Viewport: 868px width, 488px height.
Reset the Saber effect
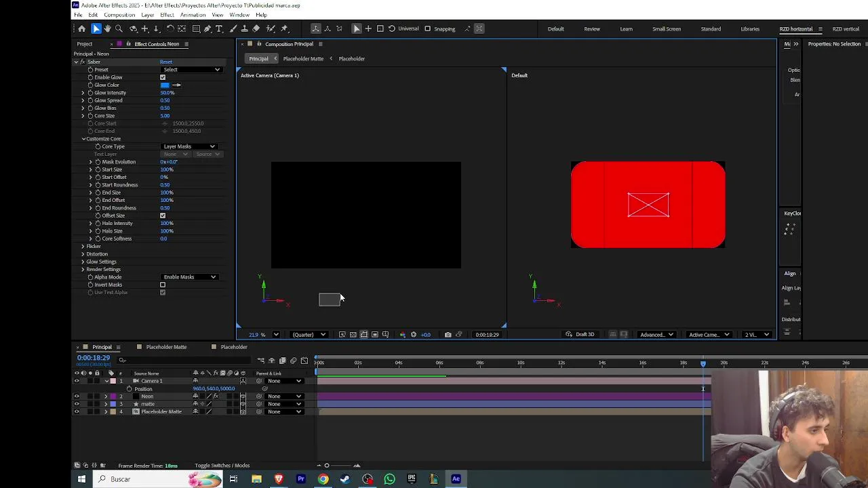pos(166,62)
